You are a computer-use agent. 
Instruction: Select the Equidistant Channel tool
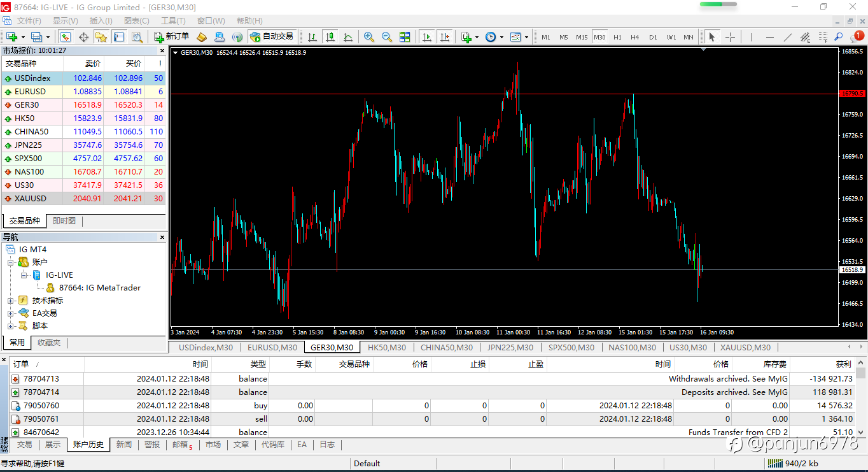[805, 37]
